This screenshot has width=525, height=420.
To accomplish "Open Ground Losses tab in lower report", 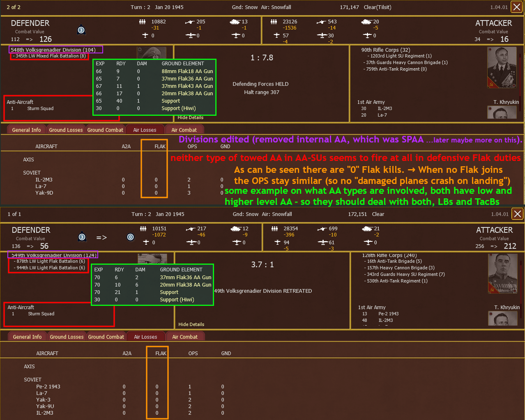I will click(x=67, y=337).
